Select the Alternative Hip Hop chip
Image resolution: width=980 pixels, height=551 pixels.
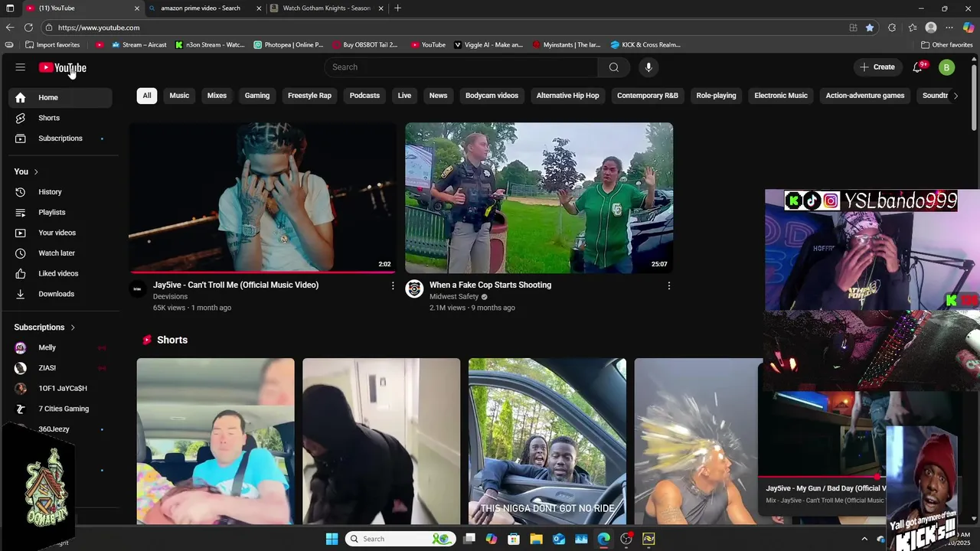[567, 96]
